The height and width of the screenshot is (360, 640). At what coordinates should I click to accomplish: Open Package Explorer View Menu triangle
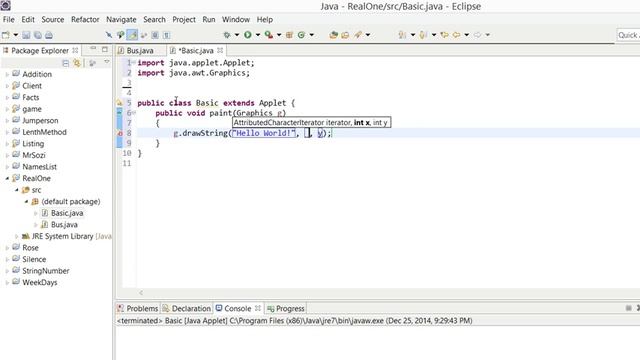pos(107,62)
